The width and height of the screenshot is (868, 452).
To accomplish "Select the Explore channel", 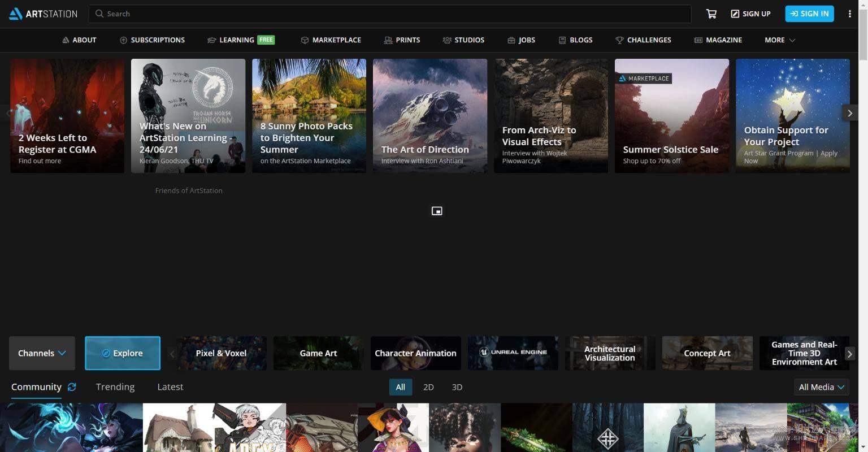I will pyautogui.click(x=123, y=353).
